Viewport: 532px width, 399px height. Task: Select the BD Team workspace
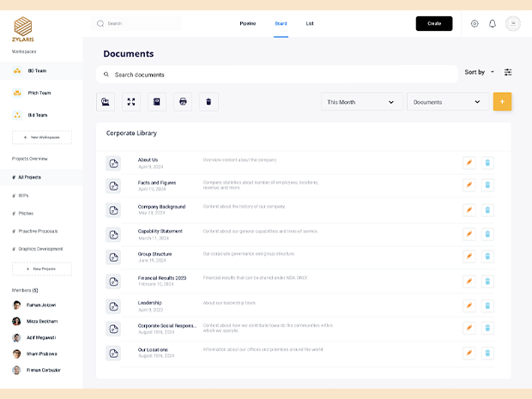(41, 71)
